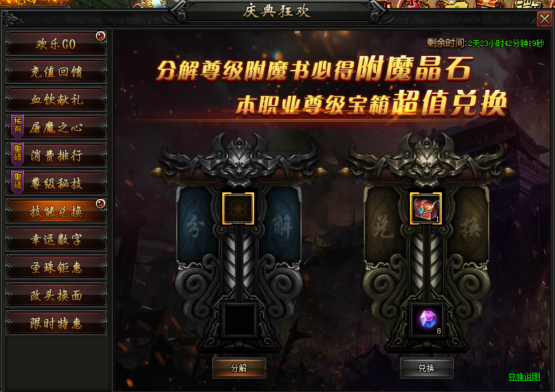Click the 稀有 badge on 屠魔之心
The width and height of the screenshot is (555, 392).
coord(18,126)
